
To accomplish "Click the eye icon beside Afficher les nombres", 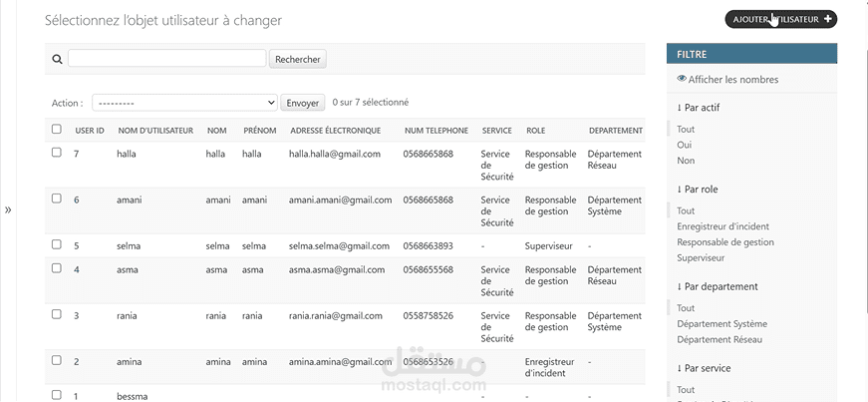I will tap(682, 79).
